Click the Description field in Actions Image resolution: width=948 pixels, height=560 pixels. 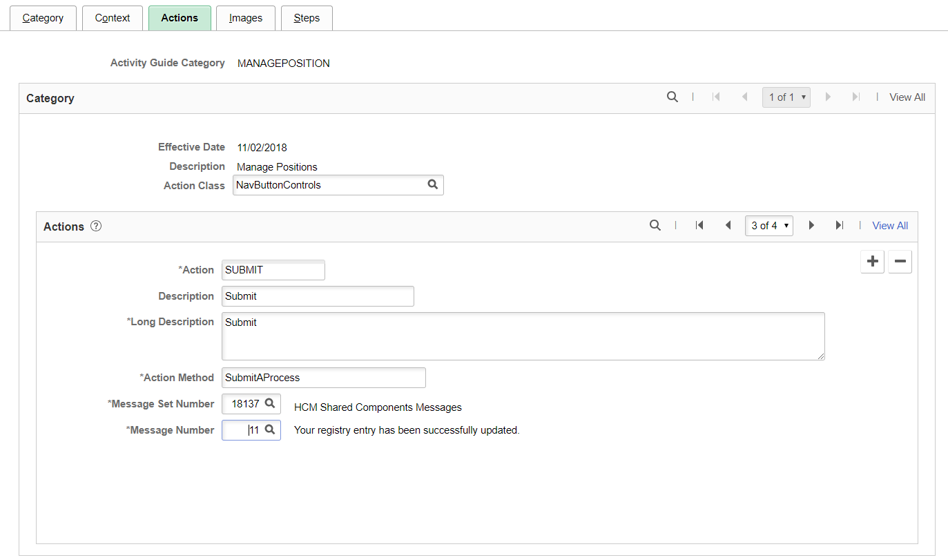318,296
